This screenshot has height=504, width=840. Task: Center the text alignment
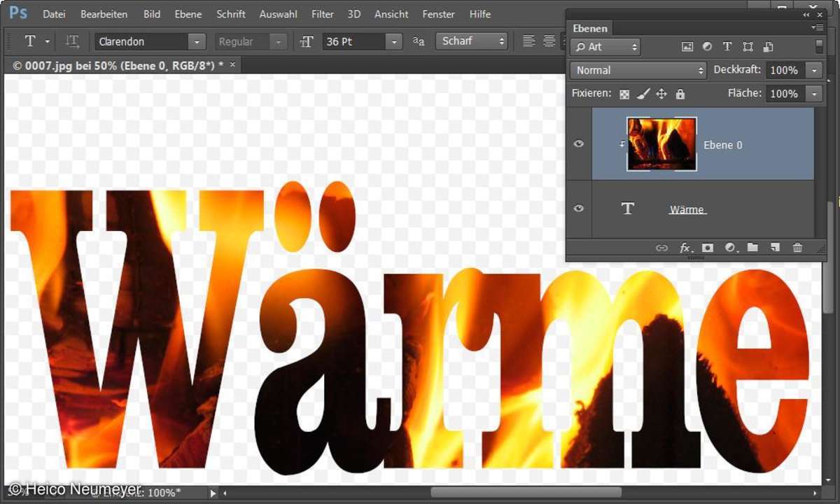click(549, 41)
